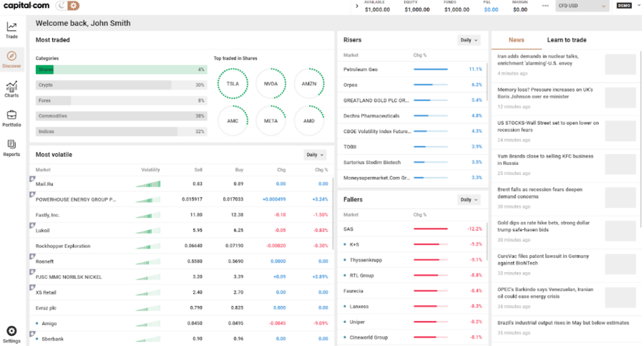This screenshot has height=346, width=644.
Task: Expand the account stats arrow in header
Action: (356, 6)
